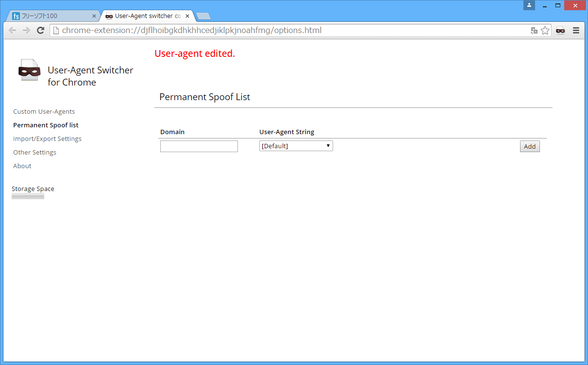Viewport: 588px width, 365px height.
Task: Open the [Default] User-Agent String dropdown
Action: pos(296,145)
